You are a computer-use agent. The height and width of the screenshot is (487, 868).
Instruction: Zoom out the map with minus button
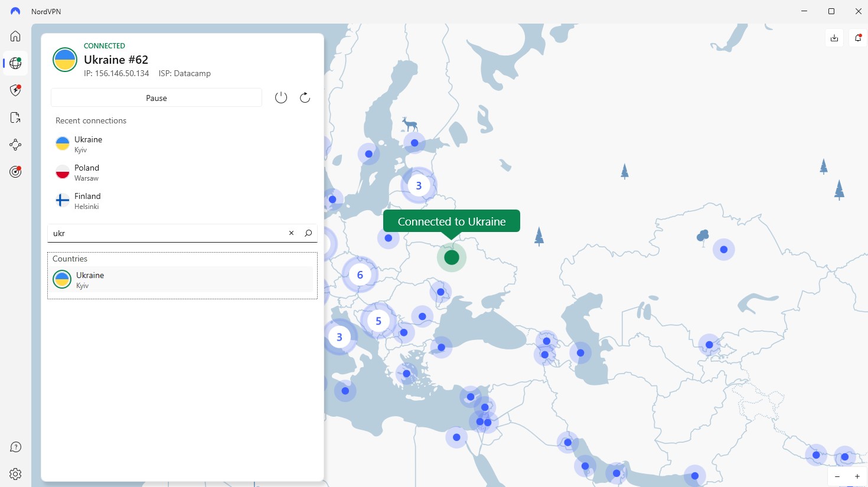coord(837,476)
